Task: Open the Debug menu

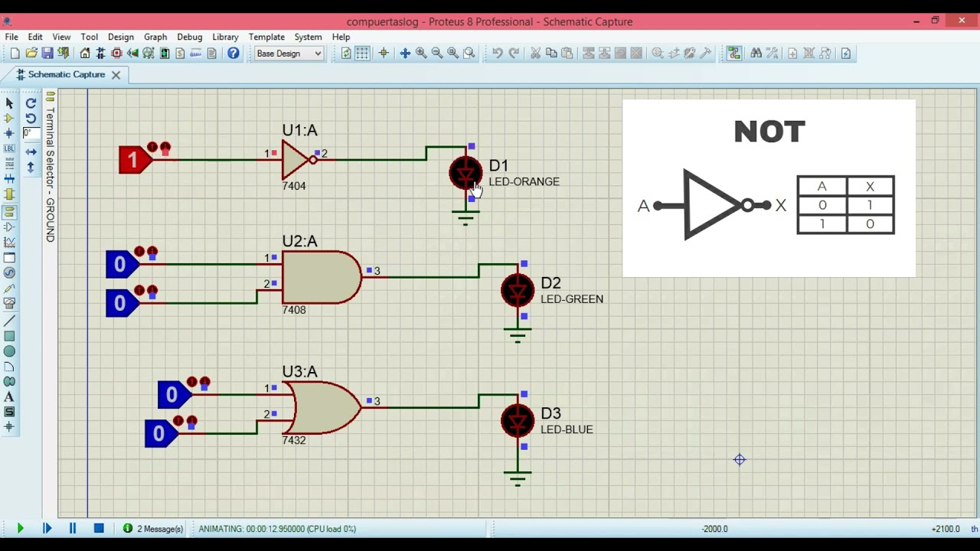Action: (189, 37)
